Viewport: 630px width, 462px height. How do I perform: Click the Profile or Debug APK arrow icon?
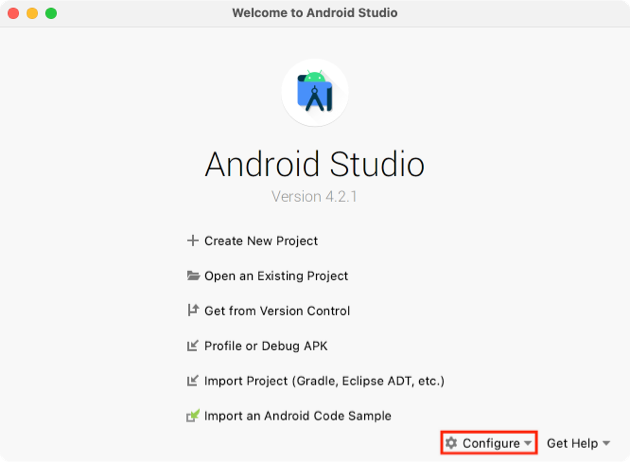(193, 346)
